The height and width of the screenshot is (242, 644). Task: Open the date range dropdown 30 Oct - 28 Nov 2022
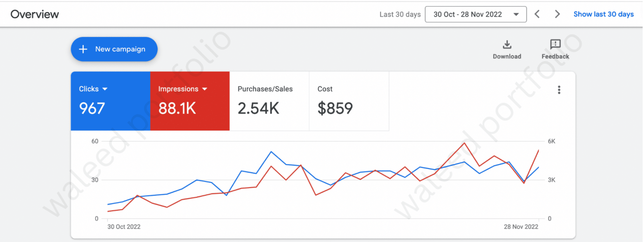pyautogui.click(x=476, y=14)
